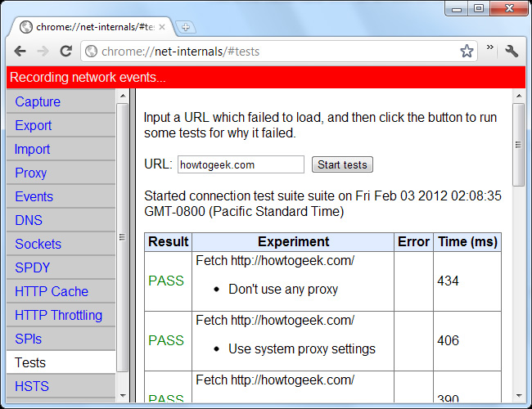
Task: Minimize the Chrome window
Action: pyautogui.click(x=457, y=9)
